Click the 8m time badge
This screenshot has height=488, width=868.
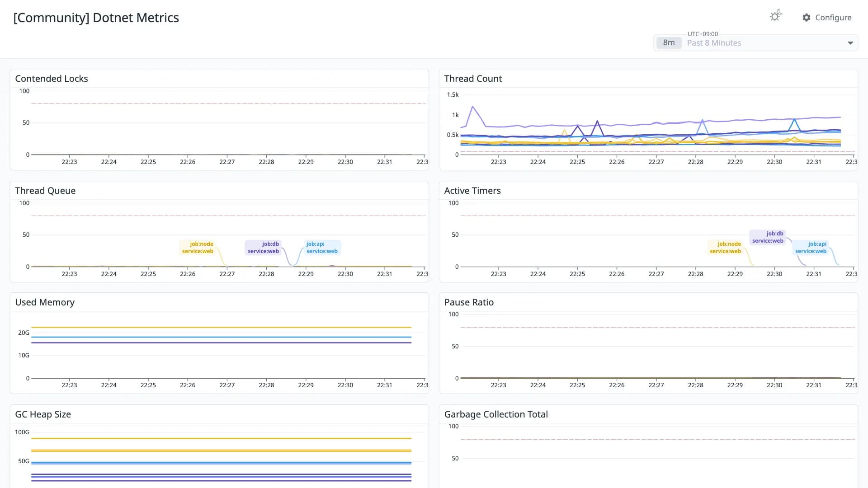pos(669,43)
